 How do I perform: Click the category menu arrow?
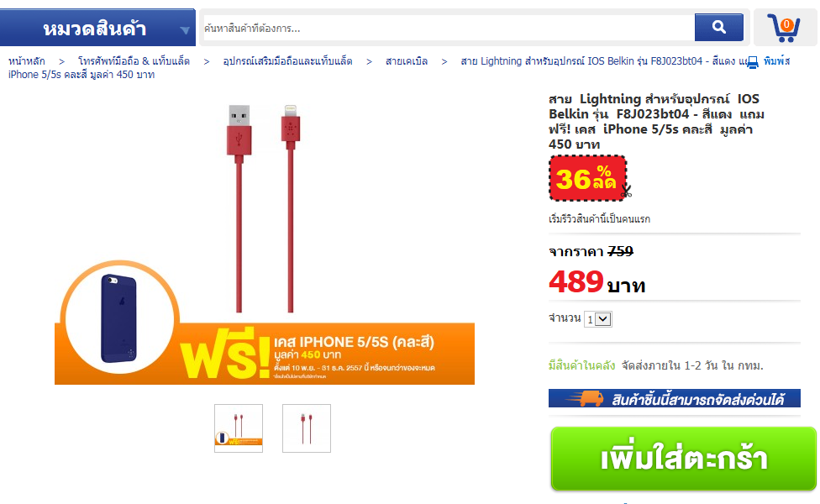[185, 30]
